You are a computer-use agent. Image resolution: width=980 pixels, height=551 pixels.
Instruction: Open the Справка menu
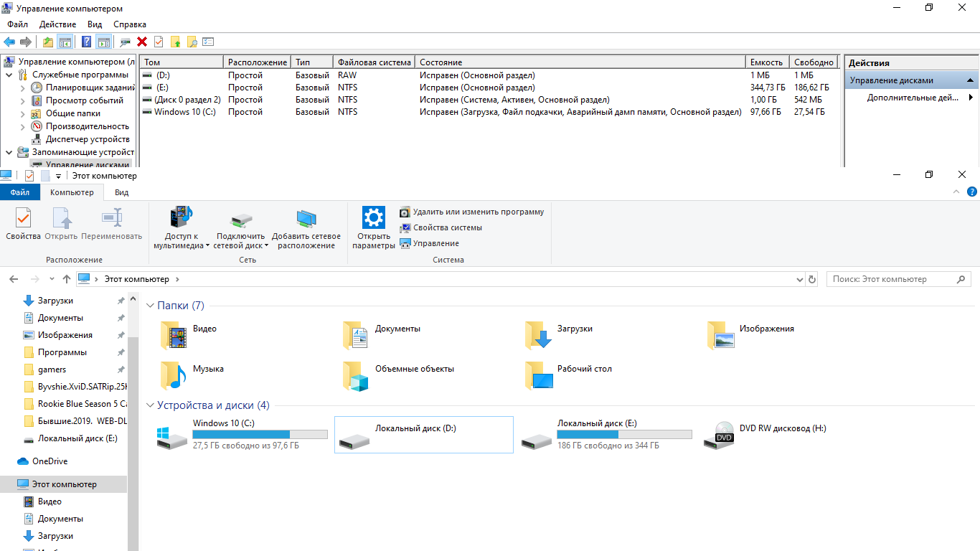(x=130, y=24)
